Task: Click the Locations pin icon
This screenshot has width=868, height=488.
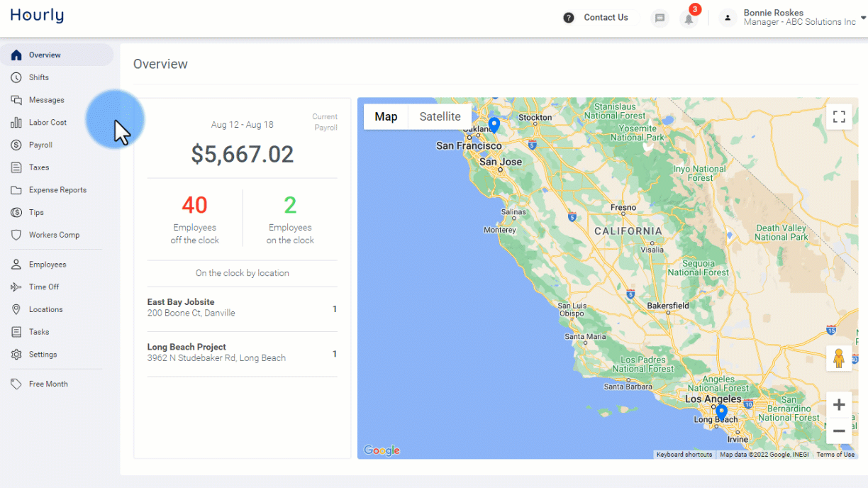Action: (x=16, y=309)
